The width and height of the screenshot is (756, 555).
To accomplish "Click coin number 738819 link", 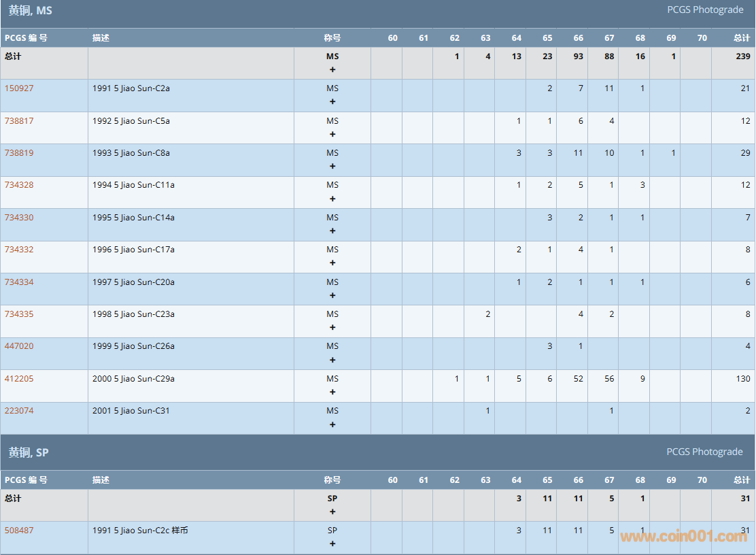I will coord(18,153).
